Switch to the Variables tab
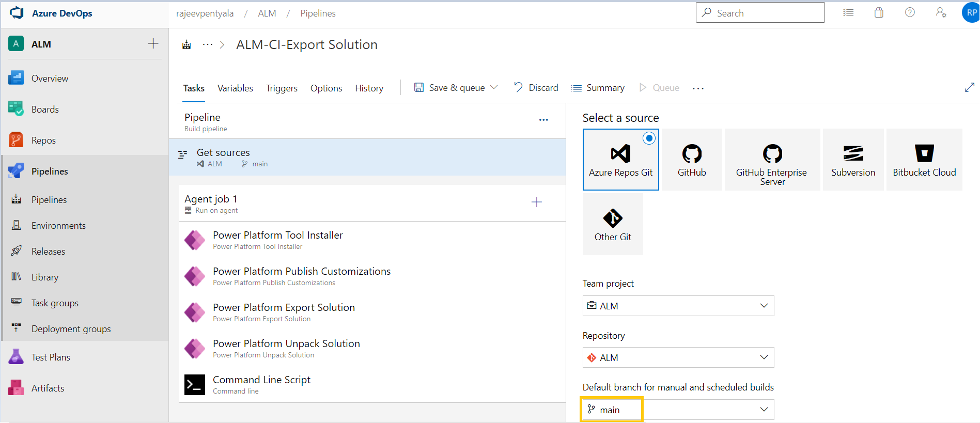 click(x=235, y=88)
